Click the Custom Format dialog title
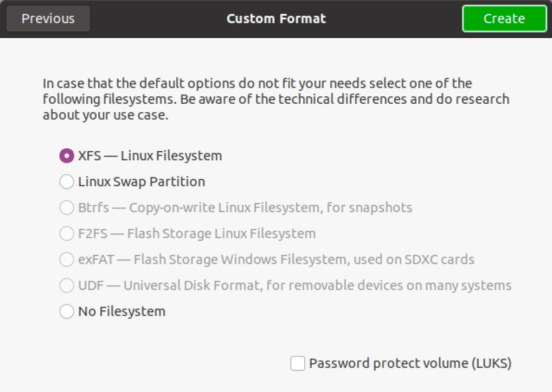 276,19
